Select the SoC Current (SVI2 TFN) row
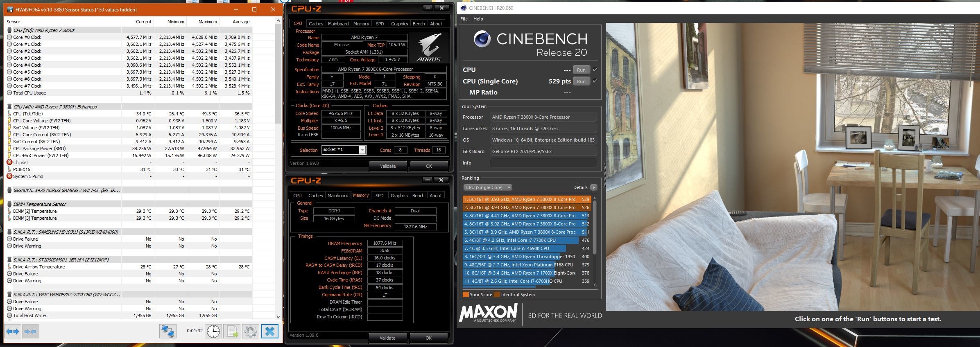The image size is (980, 347). (x=129, y=142)
